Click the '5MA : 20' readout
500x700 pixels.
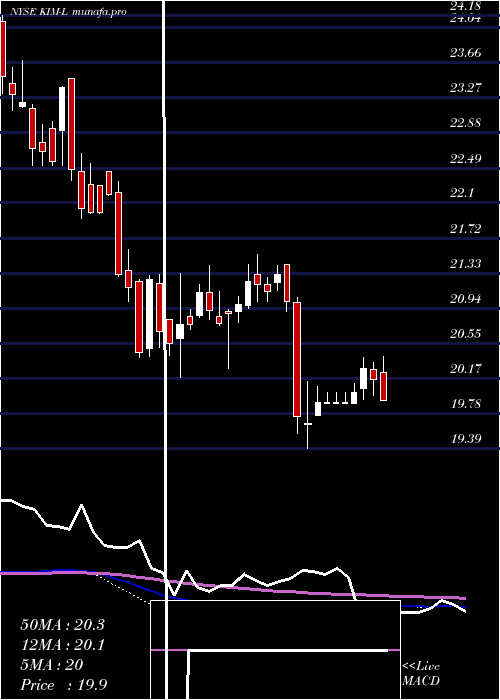(x=52, y=665)
